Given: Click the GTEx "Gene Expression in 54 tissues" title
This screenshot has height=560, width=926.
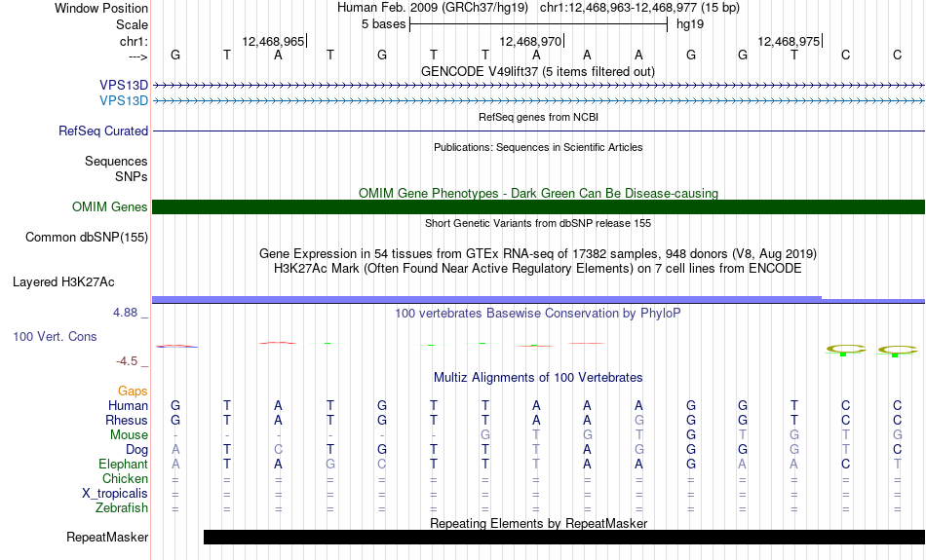Looking at the screenshot, I should click(538, 254).
